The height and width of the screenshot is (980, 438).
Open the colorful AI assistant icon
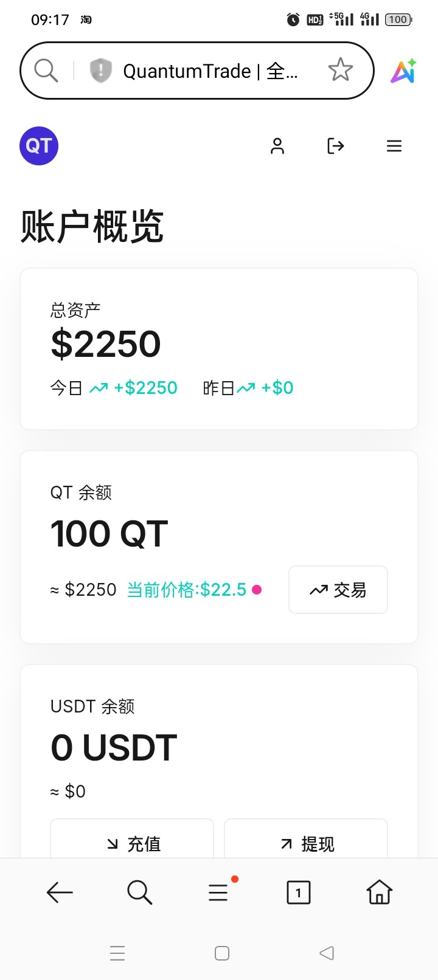point(403,71)
